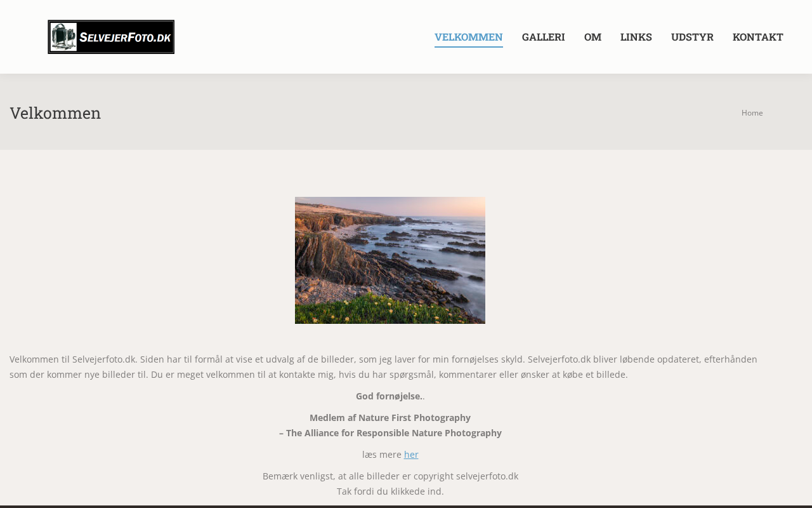Follow the 'her' link after læs mere
The image size is (812, 508).
[411, 455]
